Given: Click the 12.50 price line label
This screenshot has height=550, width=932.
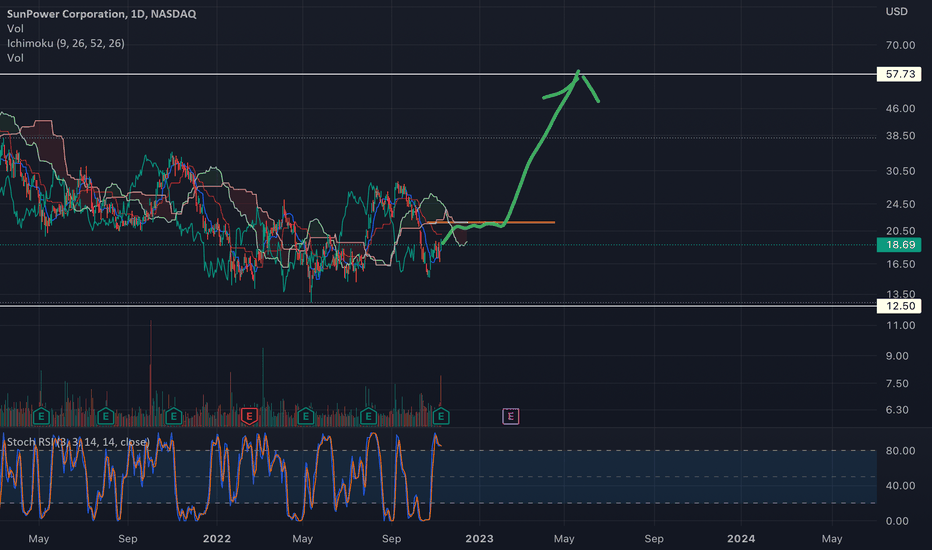Looking at the screenshot, I should (899, 306).
